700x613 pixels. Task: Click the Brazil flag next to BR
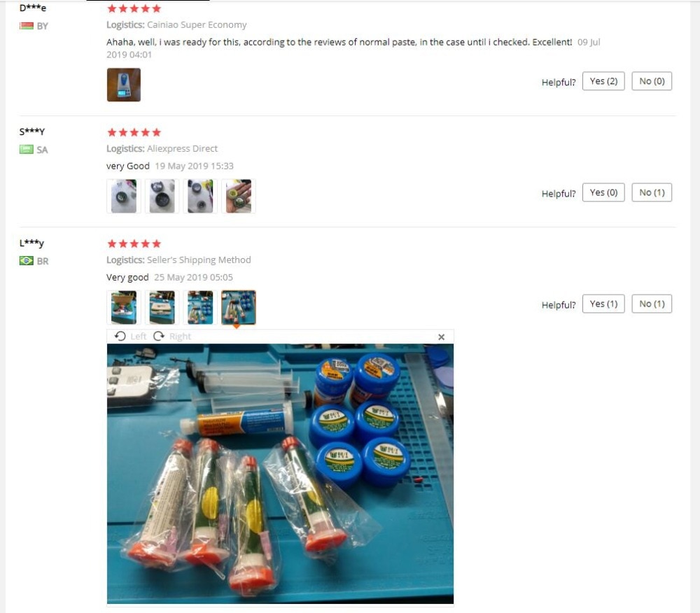(x=27, y=260)
